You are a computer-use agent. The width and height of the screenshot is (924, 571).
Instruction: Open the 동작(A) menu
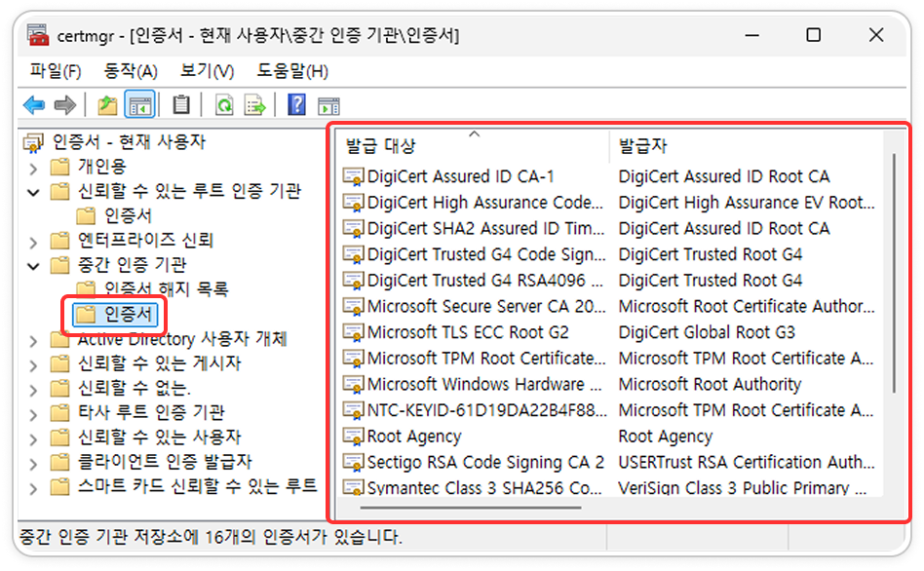click(x=131, y=71)
